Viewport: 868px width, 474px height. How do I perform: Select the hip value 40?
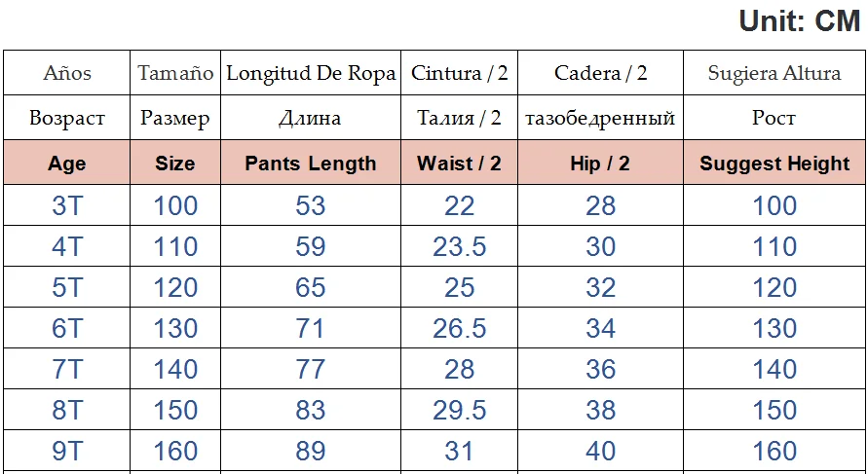[600, 451]
